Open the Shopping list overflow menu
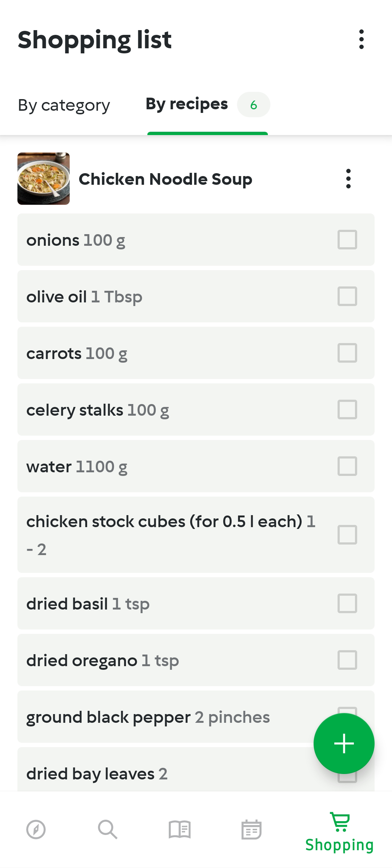This screenshot has height=868, width=392. (x=361, y=39)
